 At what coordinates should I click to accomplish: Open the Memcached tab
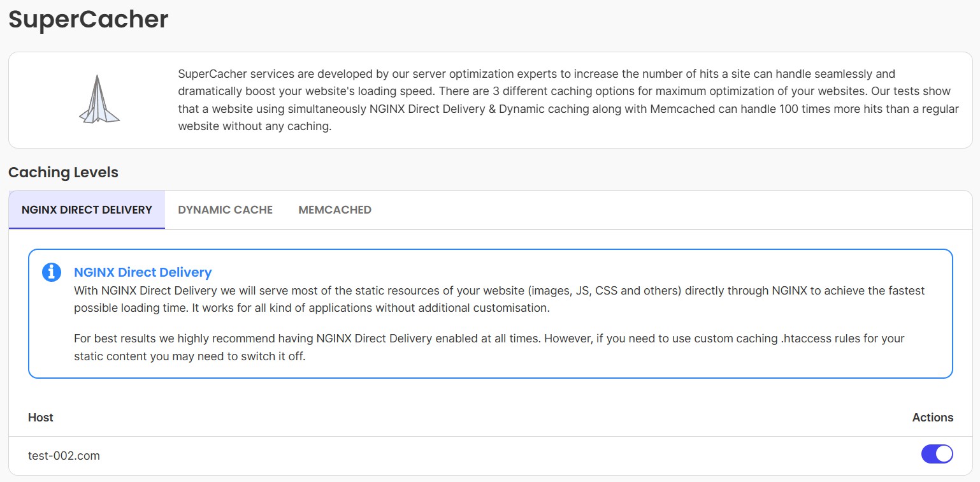335,209
